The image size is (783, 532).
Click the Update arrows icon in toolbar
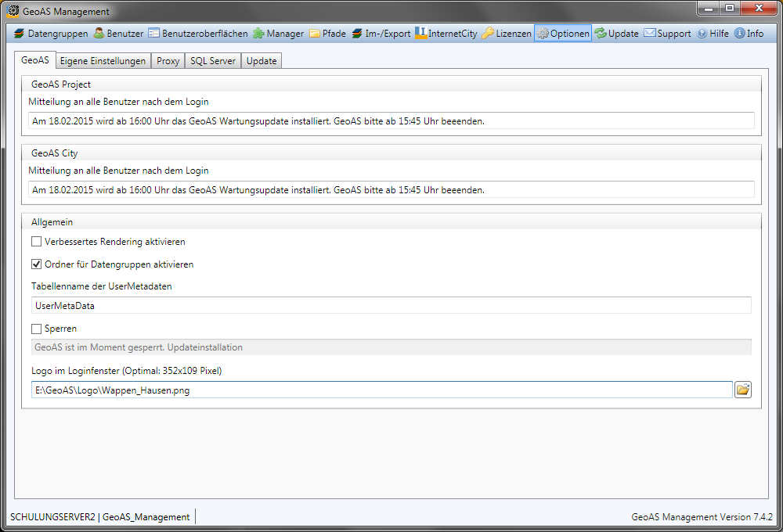[x=601, y=34]
